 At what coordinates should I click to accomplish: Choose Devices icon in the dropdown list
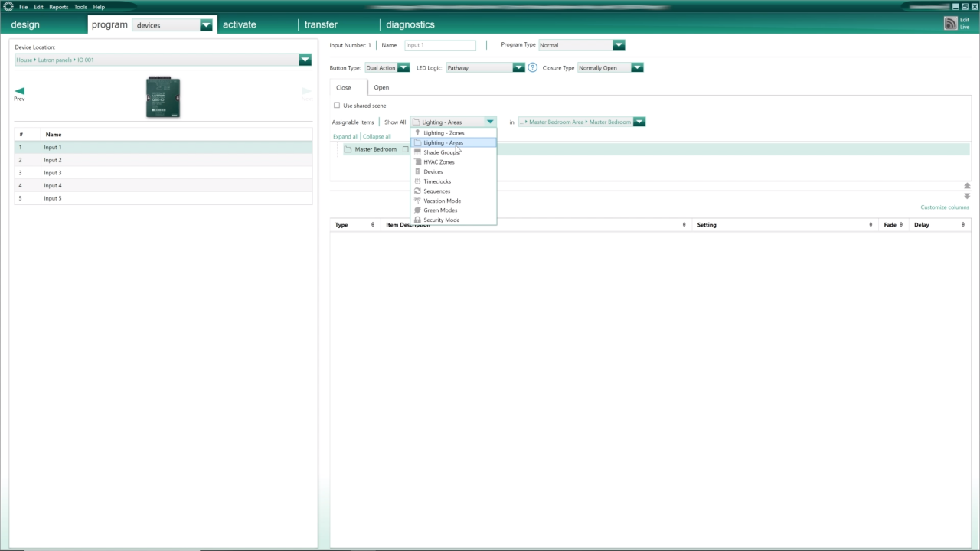pos(417,171)
